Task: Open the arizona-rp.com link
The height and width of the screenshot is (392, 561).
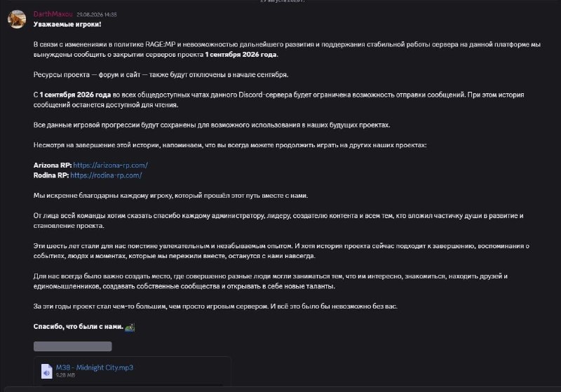Action: (x=111, y=165)
